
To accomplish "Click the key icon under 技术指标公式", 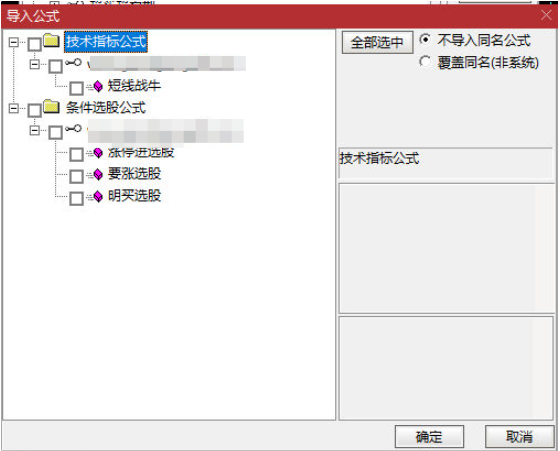I will pos(74,62).
